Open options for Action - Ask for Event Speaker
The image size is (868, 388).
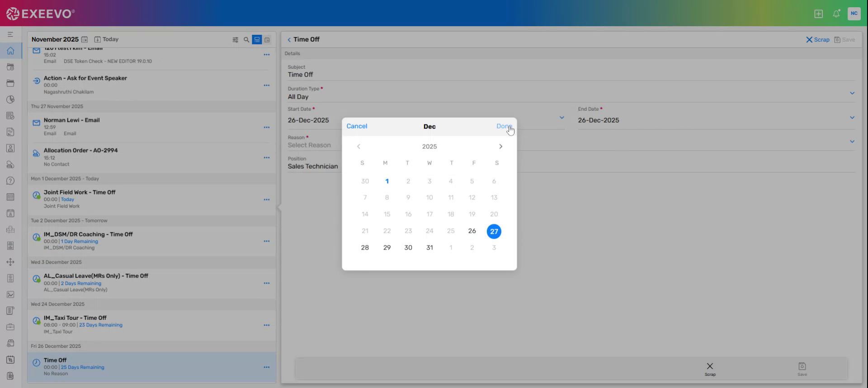click(266, 85)
